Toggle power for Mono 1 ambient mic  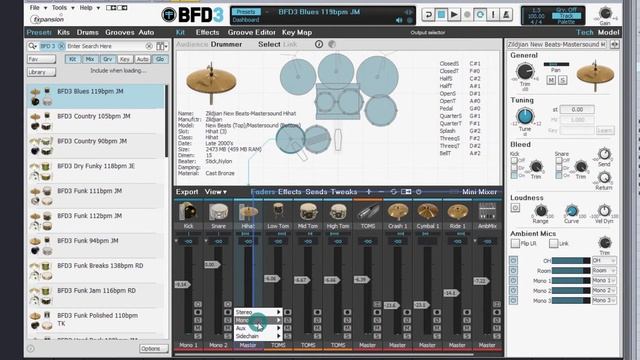(513, 280)
